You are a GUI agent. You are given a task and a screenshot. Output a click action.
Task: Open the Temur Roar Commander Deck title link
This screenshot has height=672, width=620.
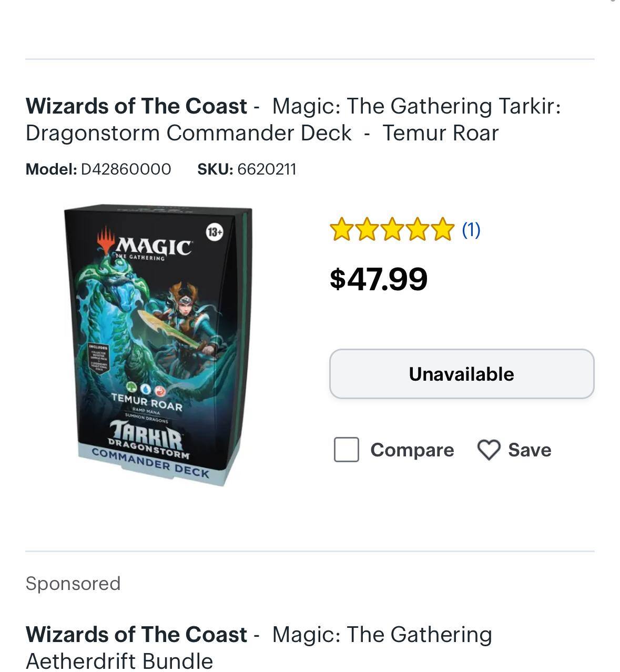[293, 119]
